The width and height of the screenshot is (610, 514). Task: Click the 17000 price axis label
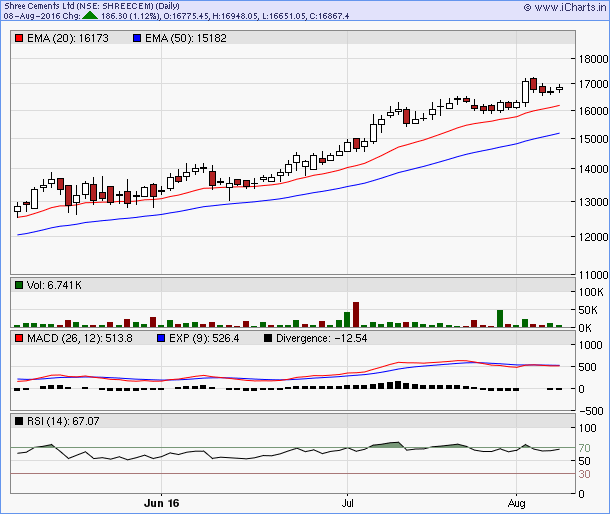[x=593, y=84]
